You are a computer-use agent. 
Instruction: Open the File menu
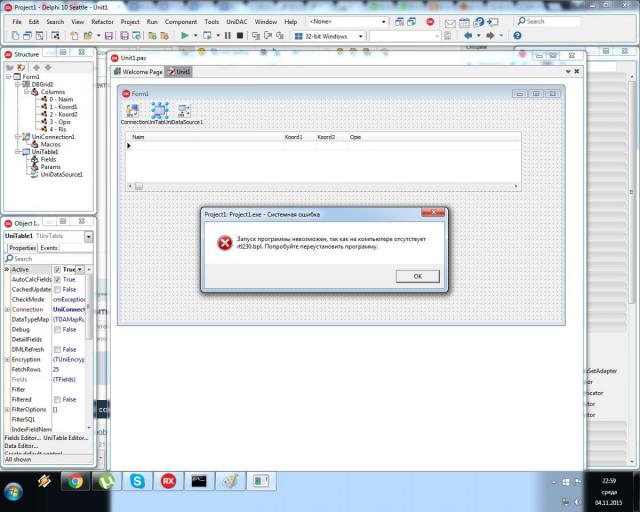pos(17,22)
